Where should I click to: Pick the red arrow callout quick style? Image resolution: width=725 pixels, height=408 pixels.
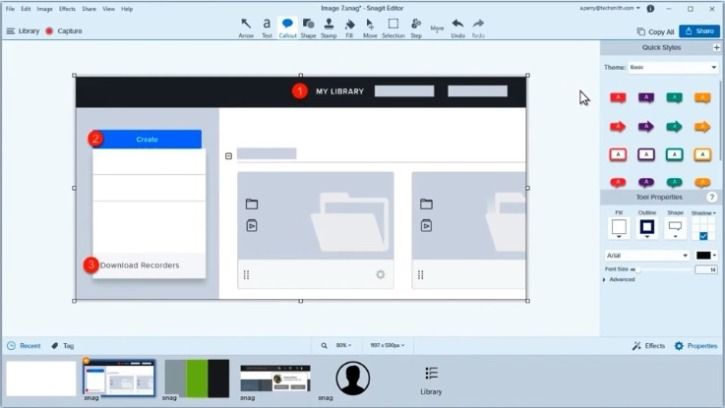[x=618, y=126]
